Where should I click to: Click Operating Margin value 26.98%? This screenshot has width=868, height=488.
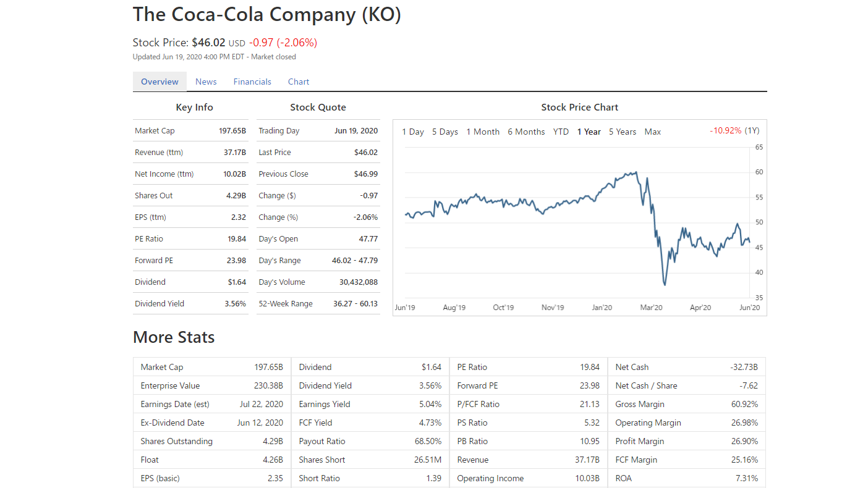click(x=744, y=423)
